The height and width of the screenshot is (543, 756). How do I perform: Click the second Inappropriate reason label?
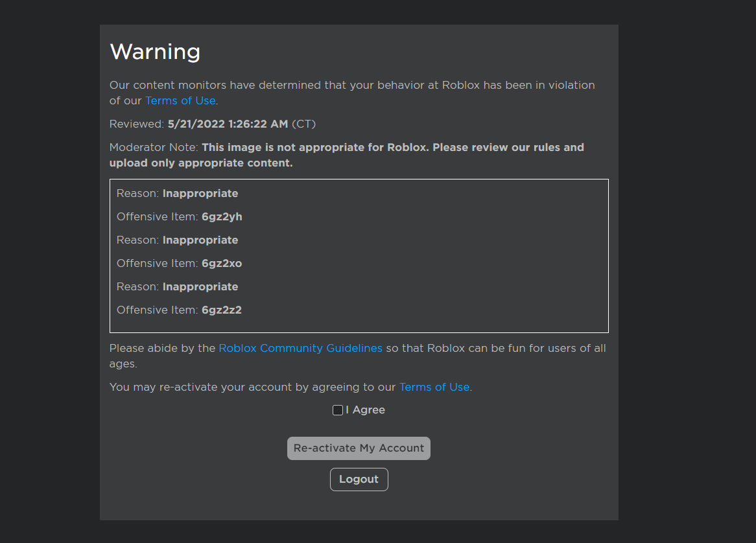(x=200, y=240)
